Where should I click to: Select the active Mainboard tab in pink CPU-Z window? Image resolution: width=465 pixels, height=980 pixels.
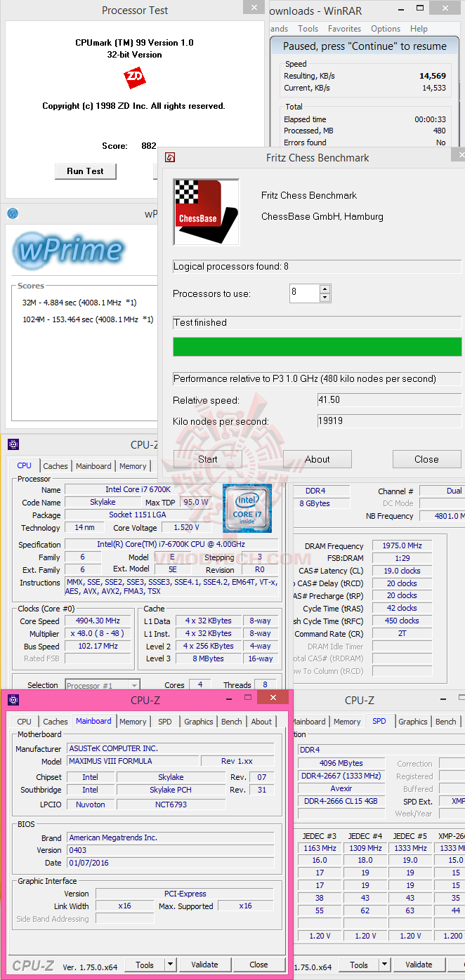(x=93, y=721)
